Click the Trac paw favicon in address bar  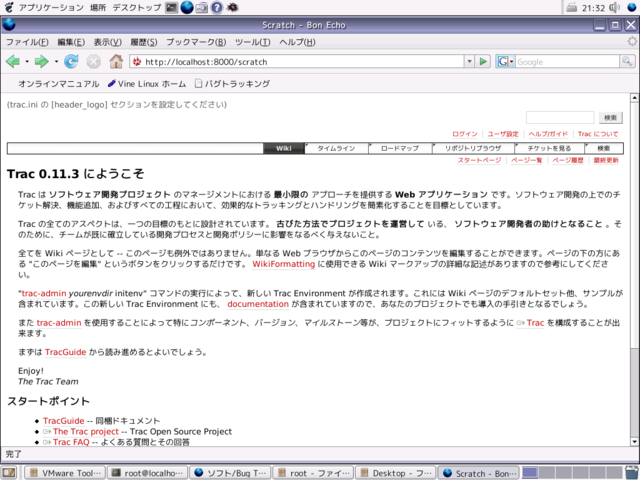tap(137, 62)
